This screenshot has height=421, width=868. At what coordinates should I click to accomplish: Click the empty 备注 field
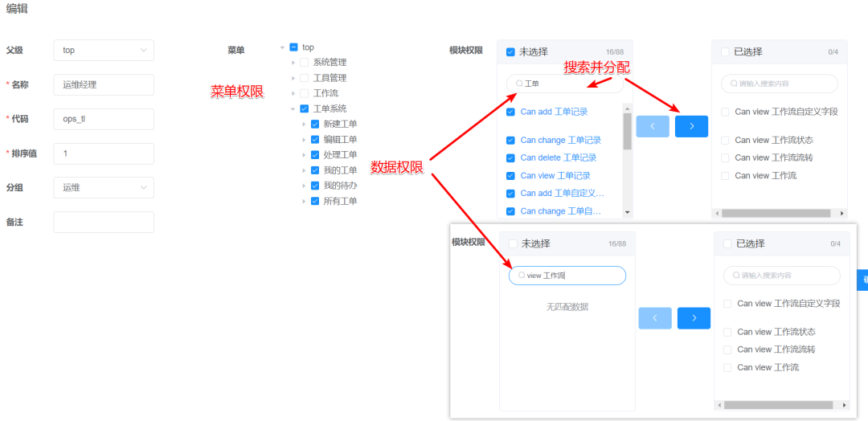click(x=104, y=222)
